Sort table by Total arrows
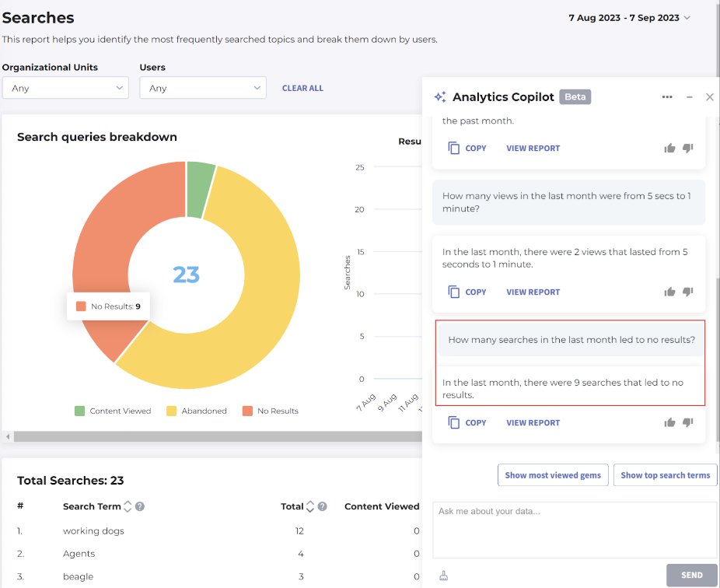 pos(310,506)
